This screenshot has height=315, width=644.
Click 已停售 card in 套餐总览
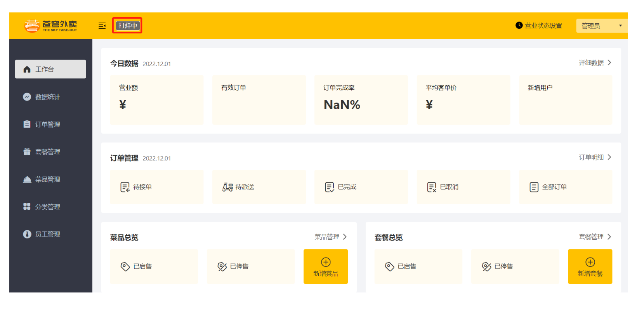pyautogui.click(x=515, y=266)
